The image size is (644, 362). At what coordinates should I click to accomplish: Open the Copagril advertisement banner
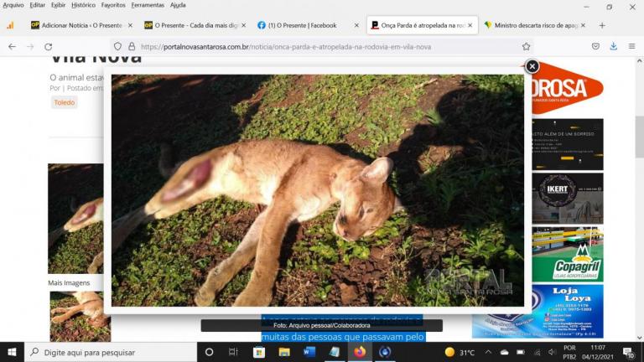[568, 255]
